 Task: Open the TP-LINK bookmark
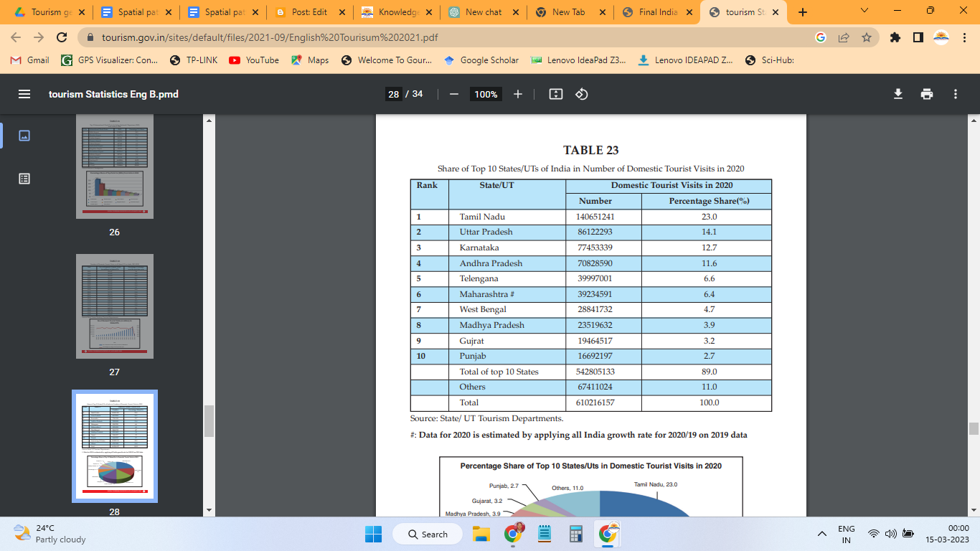[x=194, y=60]
